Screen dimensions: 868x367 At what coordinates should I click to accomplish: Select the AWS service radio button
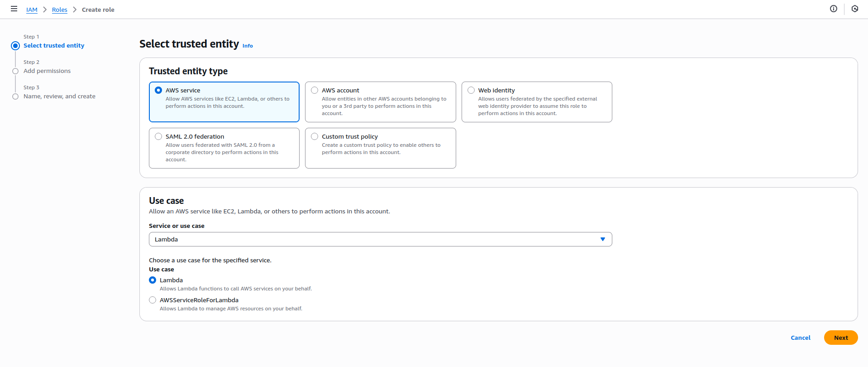158,90
